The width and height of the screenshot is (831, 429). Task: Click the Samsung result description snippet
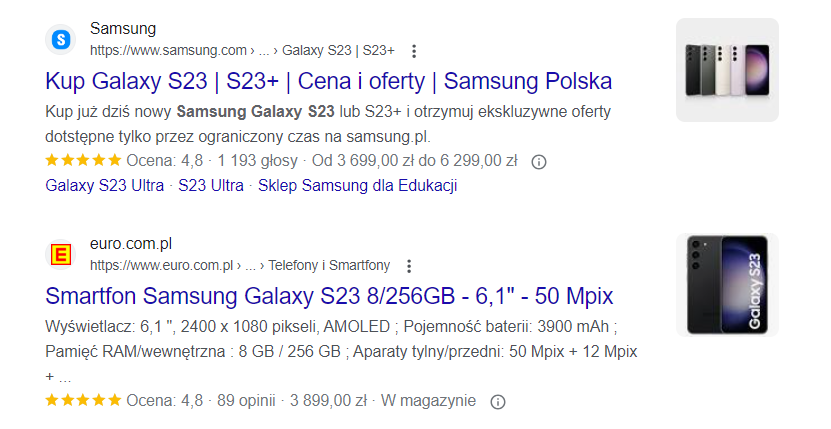[328, 122]
